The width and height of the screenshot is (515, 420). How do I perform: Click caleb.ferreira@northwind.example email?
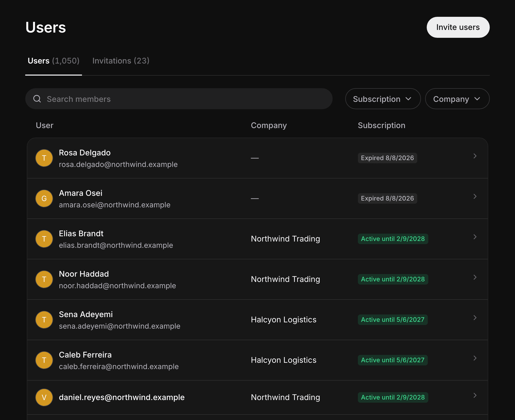[x=119, y=367]
